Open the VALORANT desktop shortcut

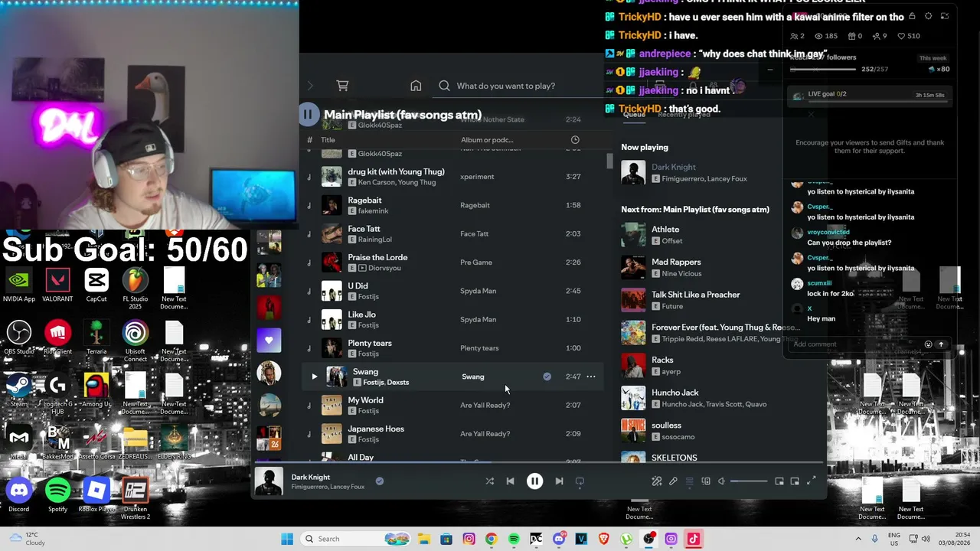(57, 285)
